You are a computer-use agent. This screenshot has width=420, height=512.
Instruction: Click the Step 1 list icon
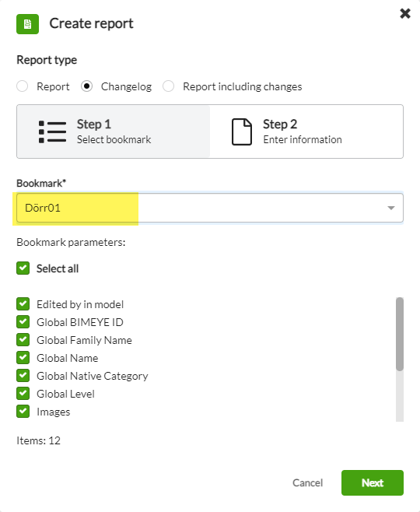53,132
